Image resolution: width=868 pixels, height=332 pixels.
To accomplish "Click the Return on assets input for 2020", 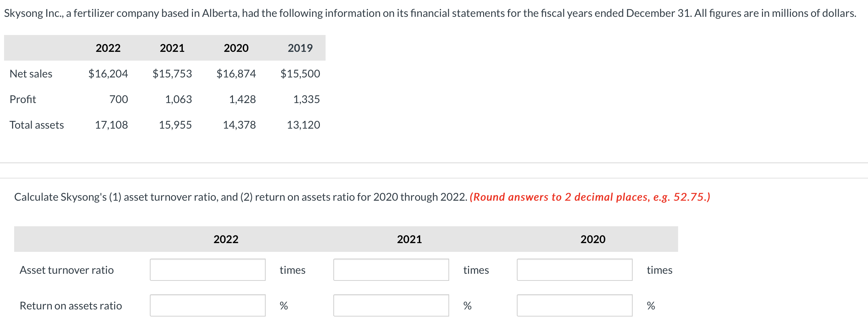I will point(574,305).
